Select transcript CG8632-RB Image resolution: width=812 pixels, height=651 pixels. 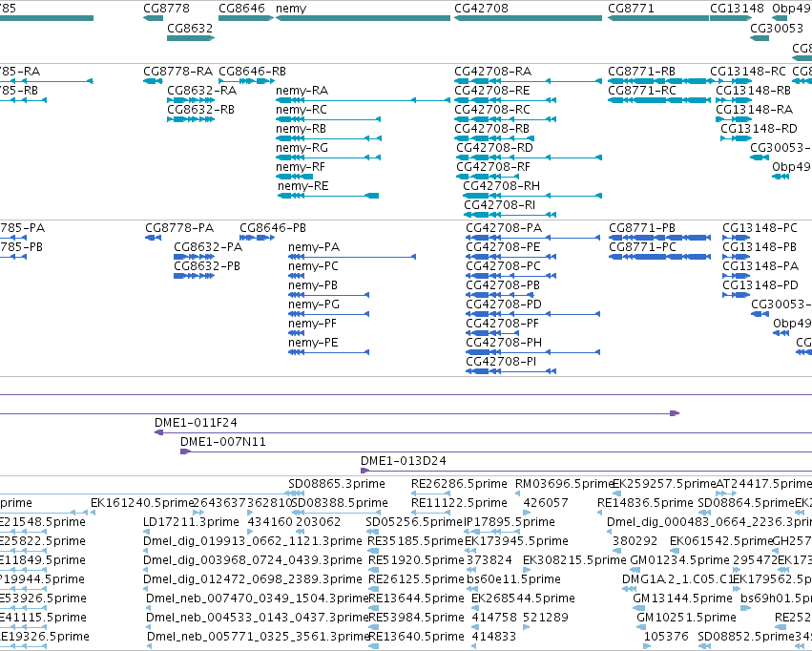(201, 109)
